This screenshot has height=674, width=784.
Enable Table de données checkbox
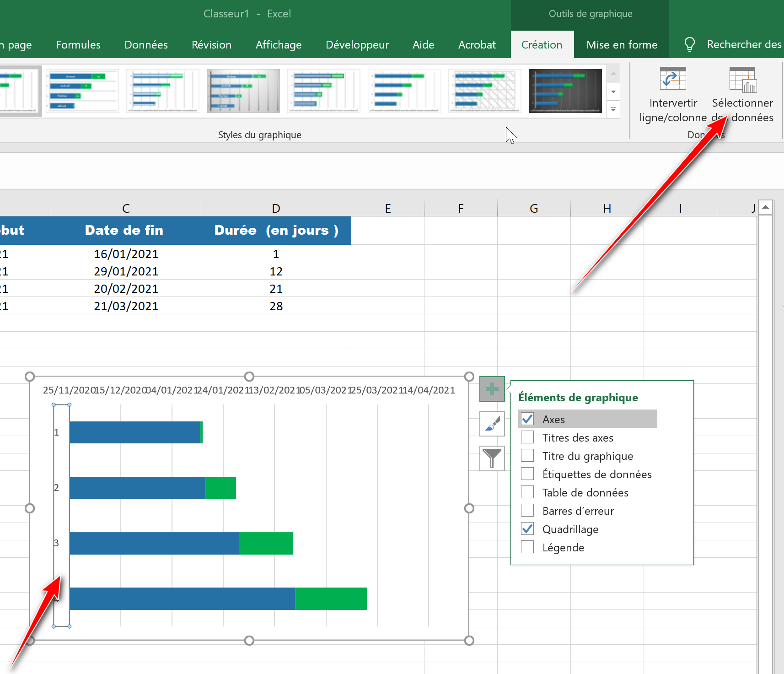(527, 492)
